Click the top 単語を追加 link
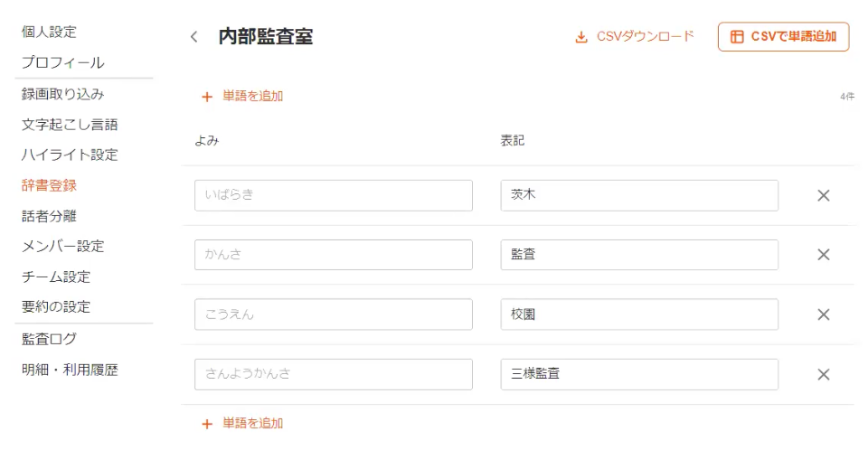Screen dimensions: 868x450 point(242,96)
